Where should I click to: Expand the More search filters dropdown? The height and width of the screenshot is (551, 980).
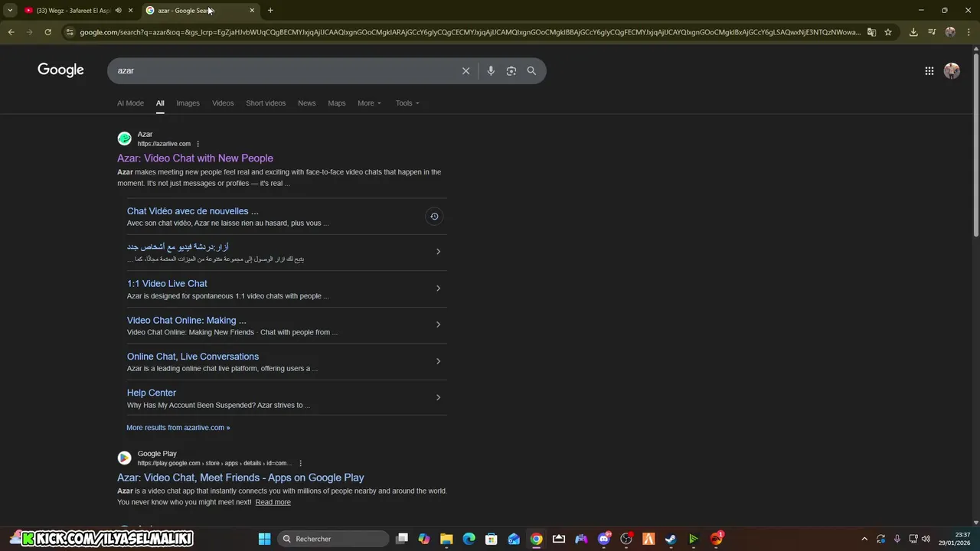click(369, 103)
